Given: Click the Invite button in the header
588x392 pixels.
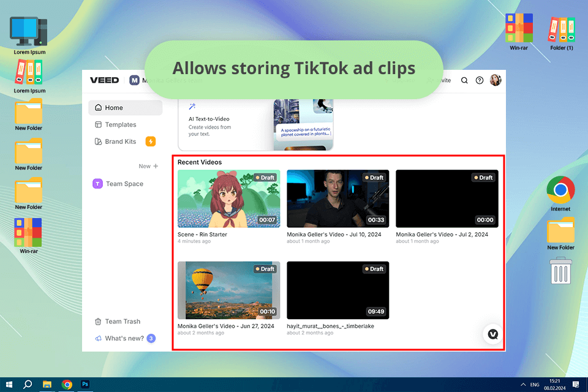Looking at the screenshot, I should [x=439, y=80].
